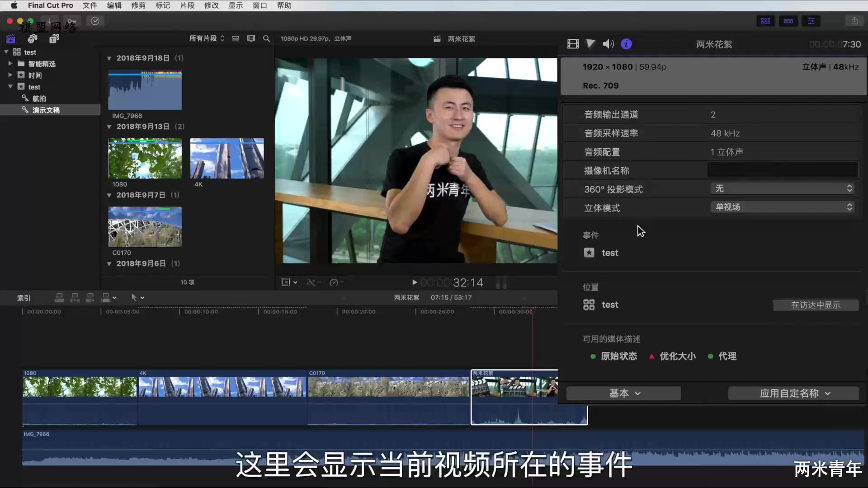The width and height of the screenshot is (868, 488).
Task: Open the clip connection options dropdown in timeline toolbar
Action: (x=114, y=297)
